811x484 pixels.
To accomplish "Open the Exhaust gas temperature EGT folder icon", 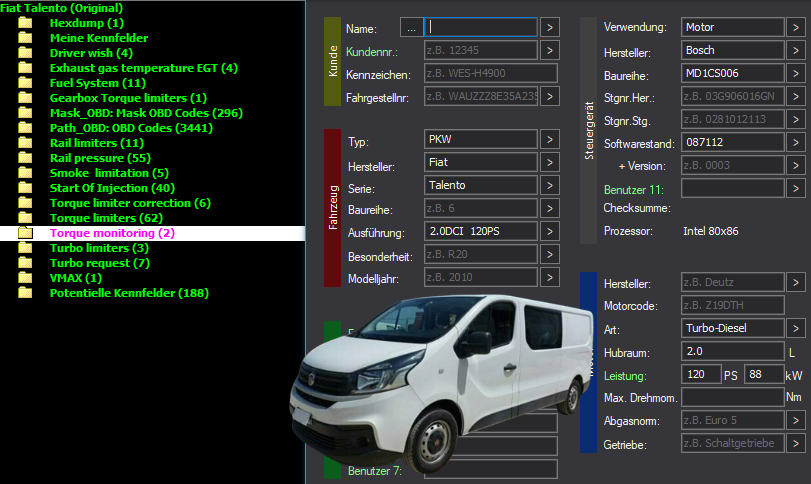I will coord(25,68).
